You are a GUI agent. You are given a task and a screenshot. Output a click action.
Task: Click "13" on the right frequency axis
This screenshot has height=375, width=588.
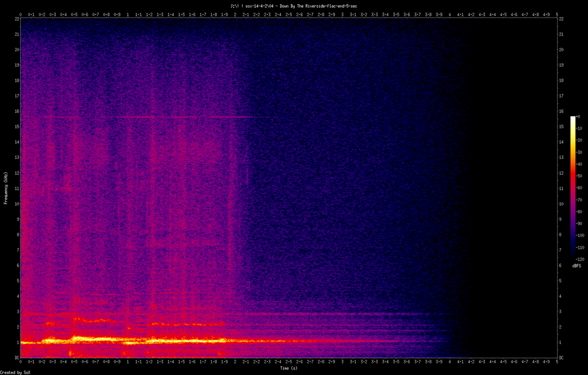(x=561, y=157)
